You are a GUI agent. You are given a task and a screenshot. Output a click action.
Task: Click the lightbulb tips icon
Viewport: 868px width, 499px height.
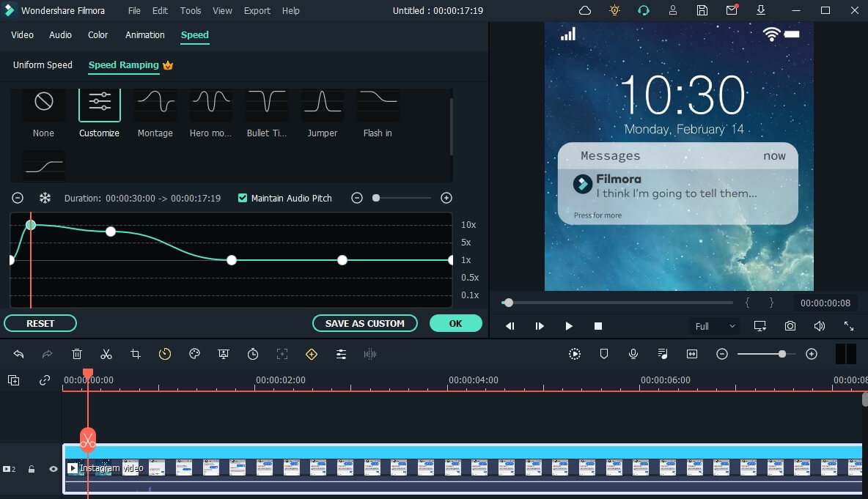(614, 10)
